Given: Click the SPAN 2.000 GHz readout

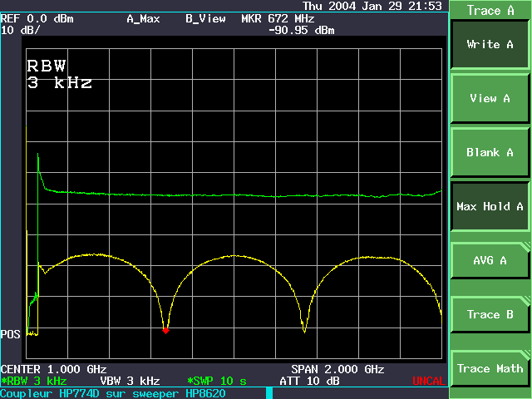Looking at the screenshot, I should [x=337, y=369].
